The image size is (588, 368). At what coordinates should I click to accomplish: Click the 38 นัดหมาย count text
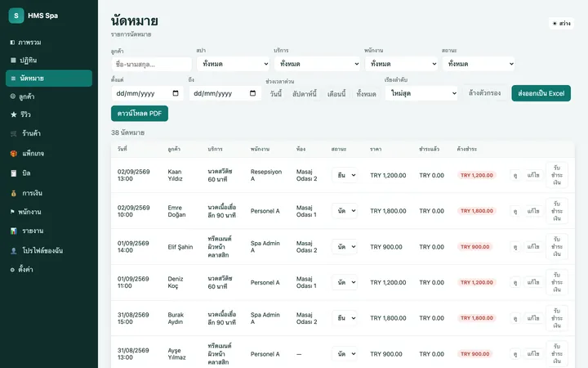(128, 132)
